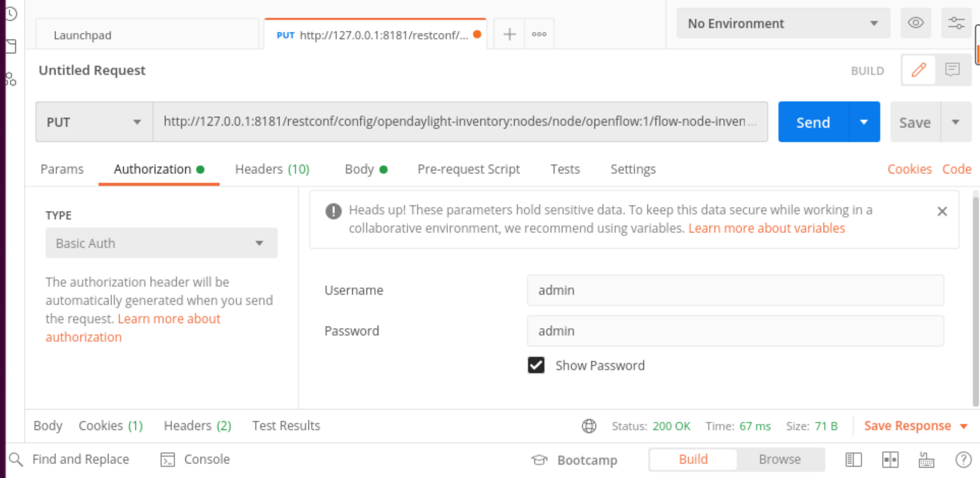Click the pencil build mode icon
The width and height of the screenshot is (980, 478).
[919, 70]
